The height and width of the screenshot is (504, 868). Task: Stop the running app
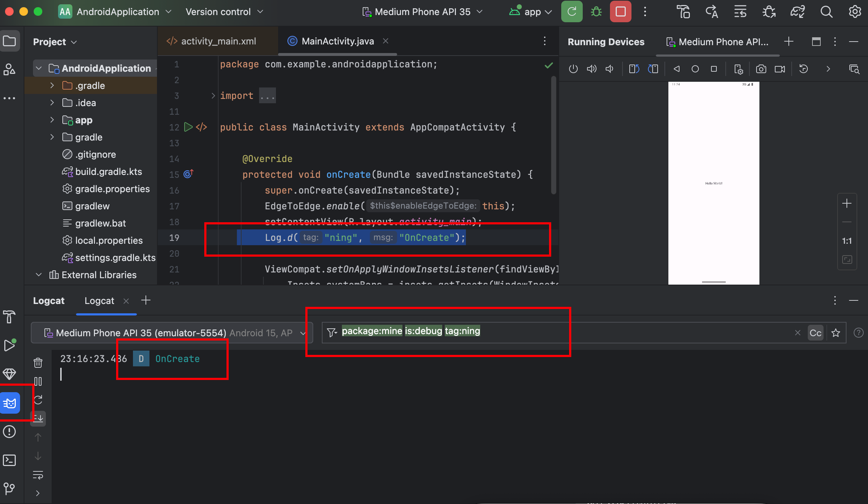[x=621, y=12]
